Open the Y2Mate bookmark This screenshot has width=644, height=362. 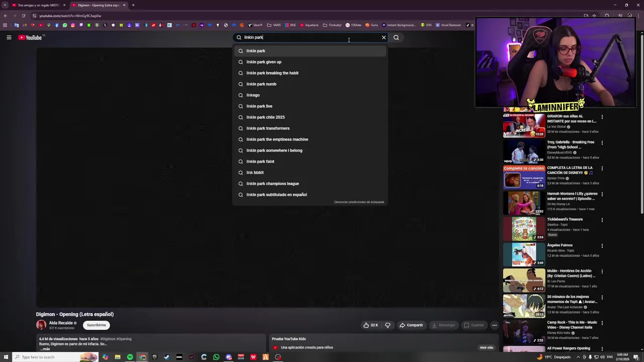353,25
